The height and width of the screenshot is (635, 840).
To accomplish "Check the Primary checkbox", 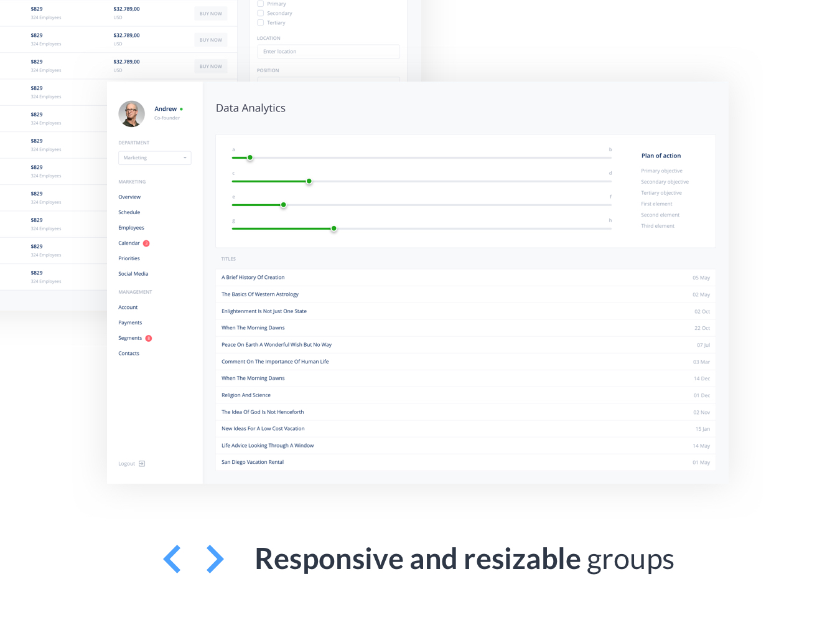I will [x=261, y=4].
